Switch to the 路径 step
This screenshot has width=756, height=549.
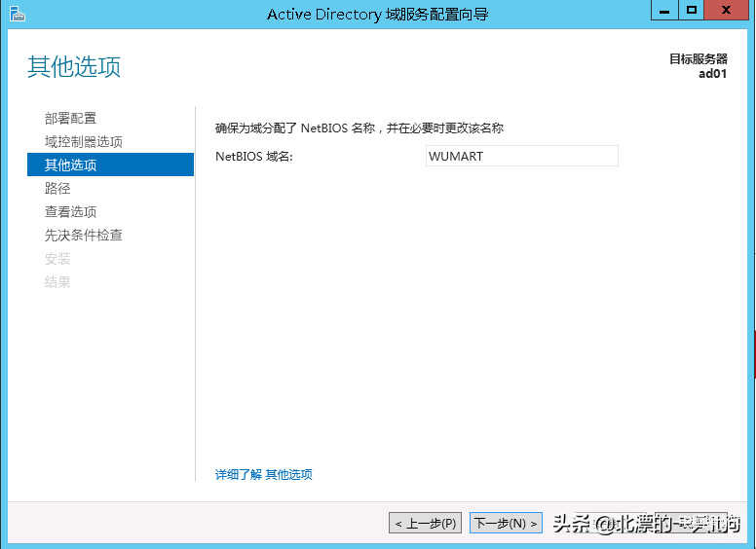(57, 188)
